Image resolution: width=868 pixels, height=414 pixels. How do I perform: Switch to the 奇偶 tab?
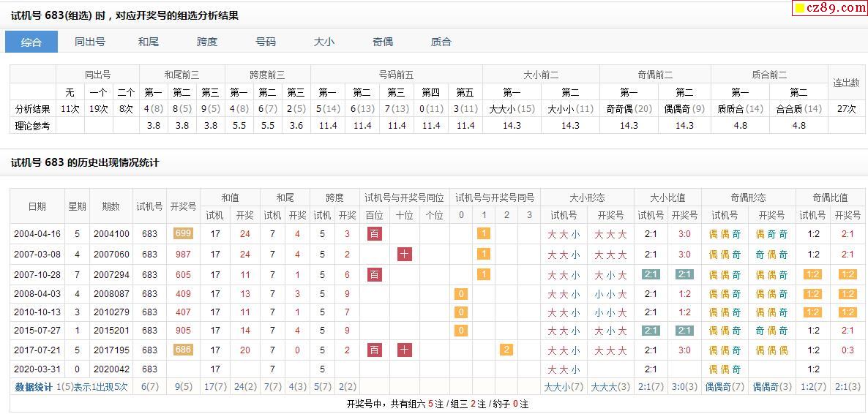[x=383, y=42]
